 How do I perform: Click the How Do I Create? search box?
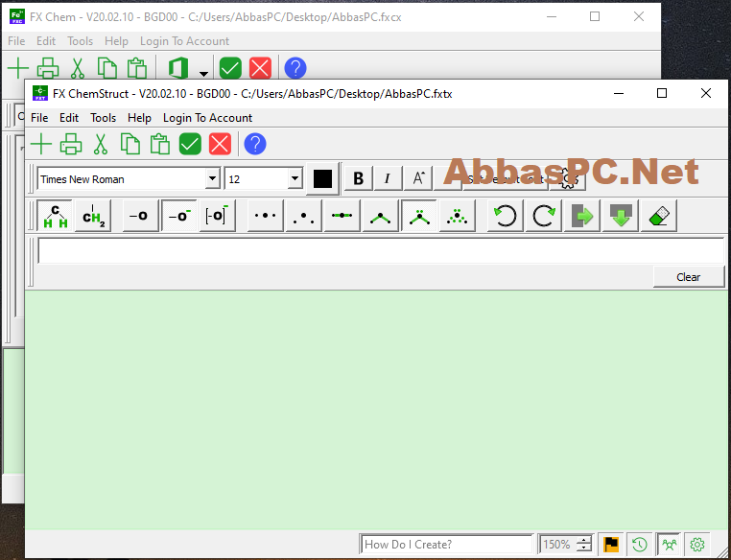pyautogui.click(x=447, y=544)
